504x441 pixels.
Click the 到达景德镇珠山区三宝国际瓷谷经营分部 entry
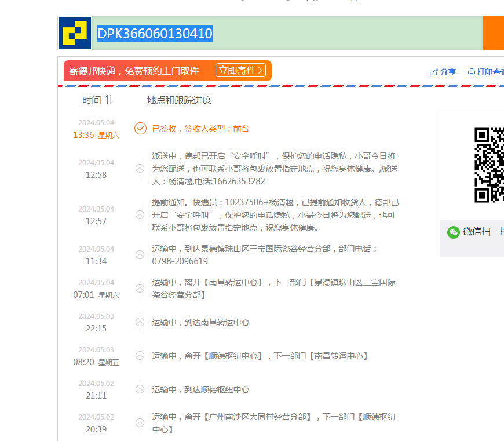point(265,254)
